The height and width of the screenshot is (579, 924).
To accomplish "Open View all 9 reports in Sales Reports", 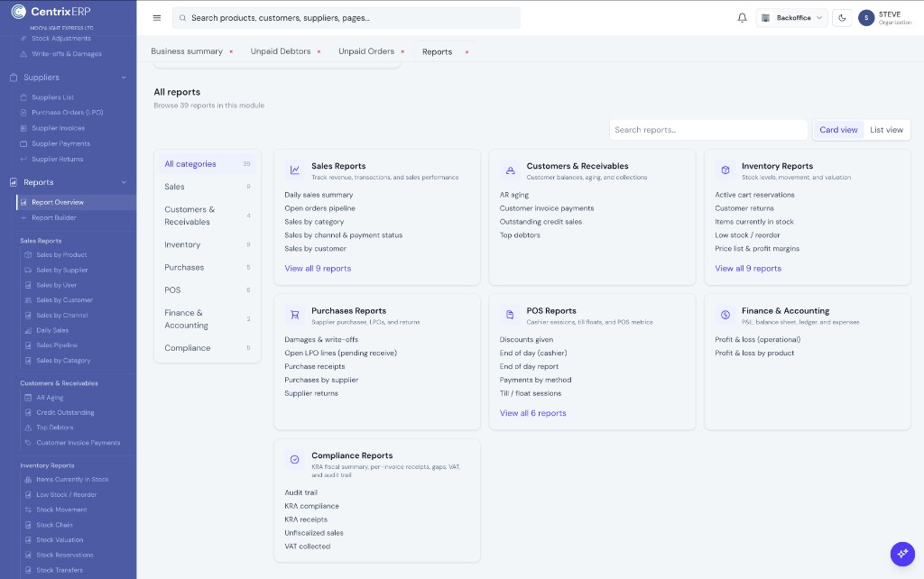I will click(x=318, y=269).
